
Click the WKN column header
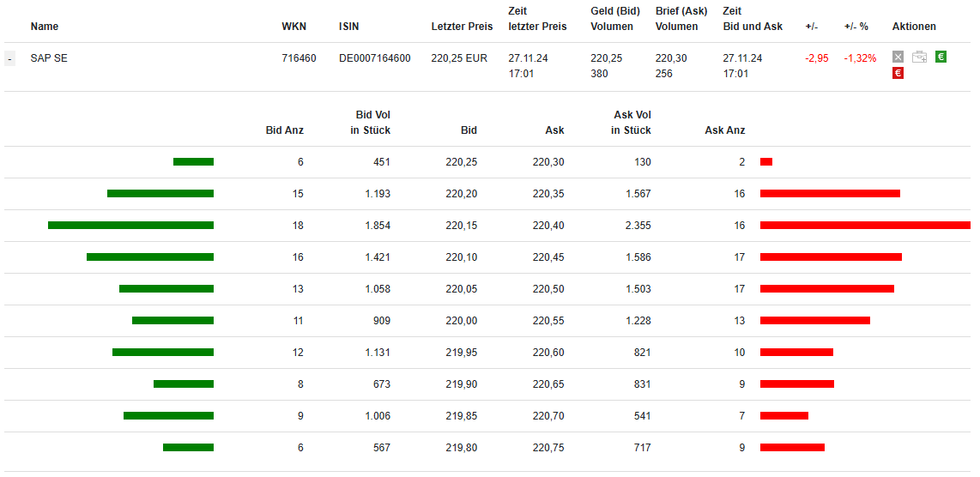tap(293, 27)
